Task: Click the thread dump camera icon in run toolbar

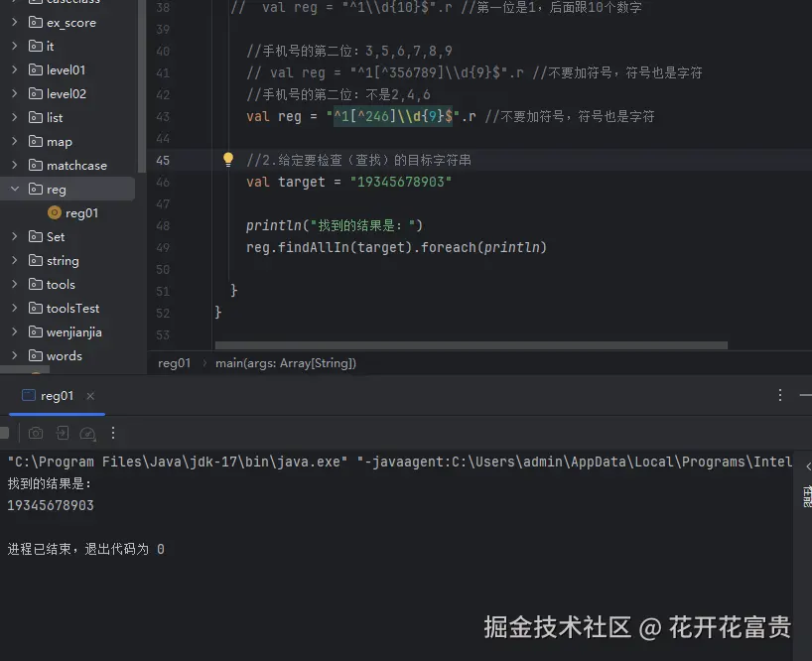Action: pyautogui.click(x=36, y=433)
